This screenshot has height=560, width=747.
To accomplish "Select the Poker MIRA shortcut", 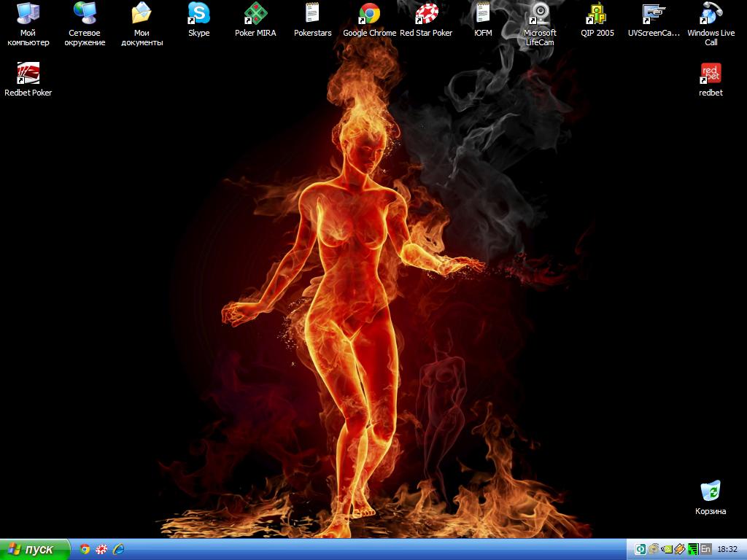I will pos(255,14).
